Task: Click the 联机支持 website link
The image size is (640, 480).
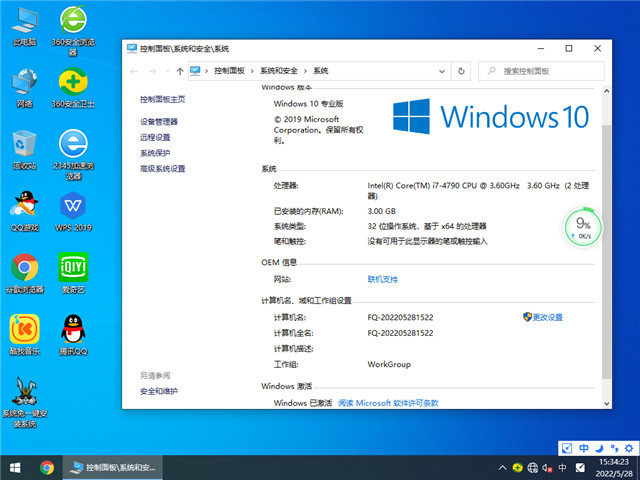Action: tap(382, 279)
